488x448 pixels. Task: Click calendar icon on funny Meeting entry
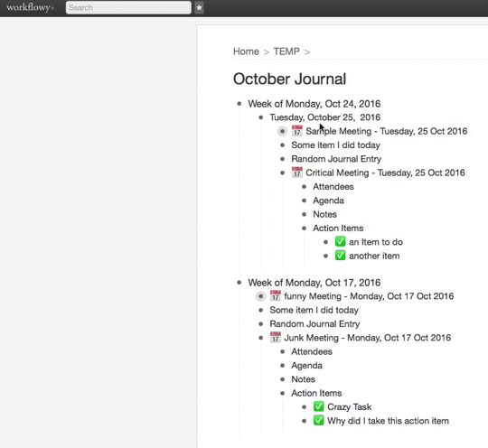(275, 296)
